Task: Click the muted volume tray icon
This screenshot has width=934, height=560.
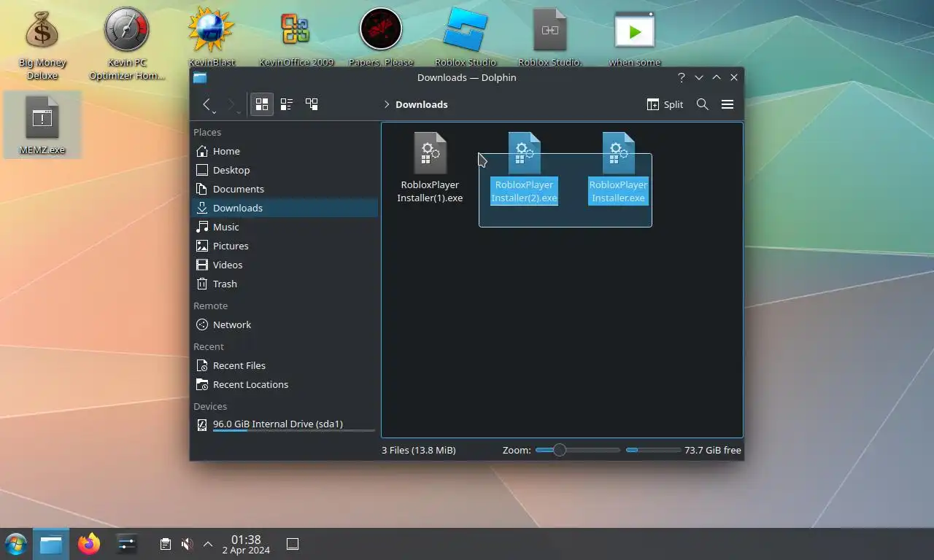Action: tap(187, 544)
